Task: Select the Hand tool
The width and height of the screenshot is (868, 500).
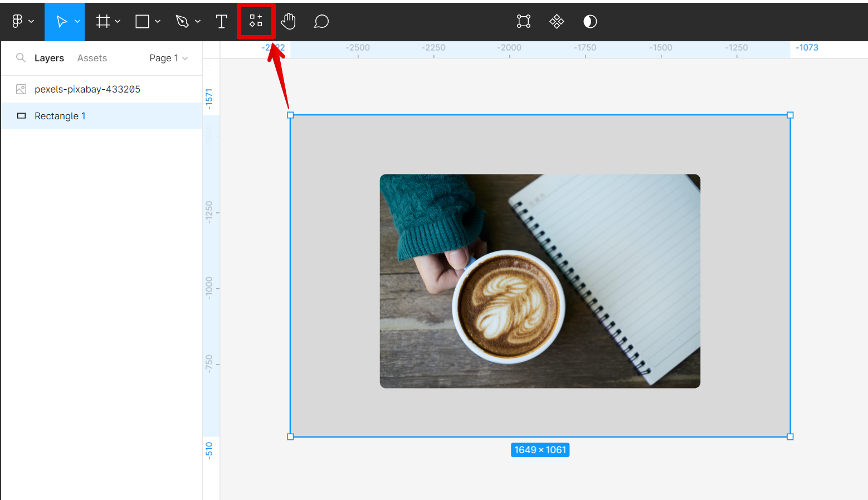Action: [288, 21]
